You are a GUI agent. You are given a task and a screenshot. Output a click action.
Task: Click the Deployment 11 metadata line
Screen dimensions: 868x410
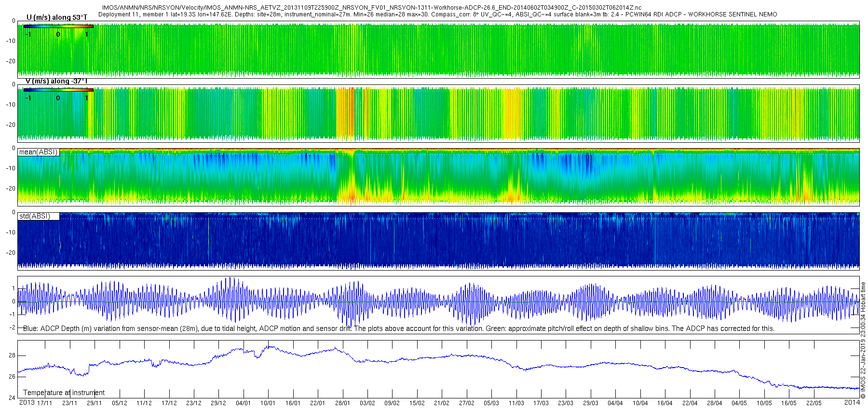(x=437, y=14)
